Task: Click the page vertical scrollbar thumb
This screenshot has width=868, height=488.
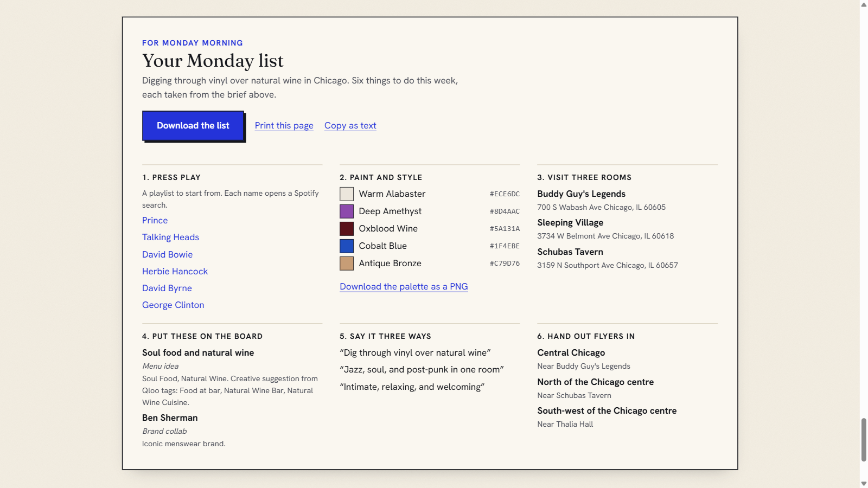Action: pyautogui.click(x=864, y=440)
